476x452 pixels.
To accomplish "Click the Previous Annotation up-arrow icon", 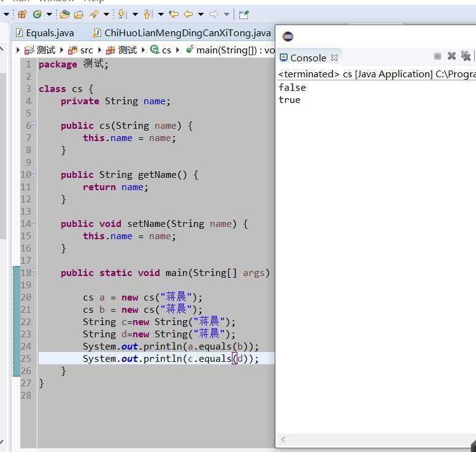I will point(148,14).
